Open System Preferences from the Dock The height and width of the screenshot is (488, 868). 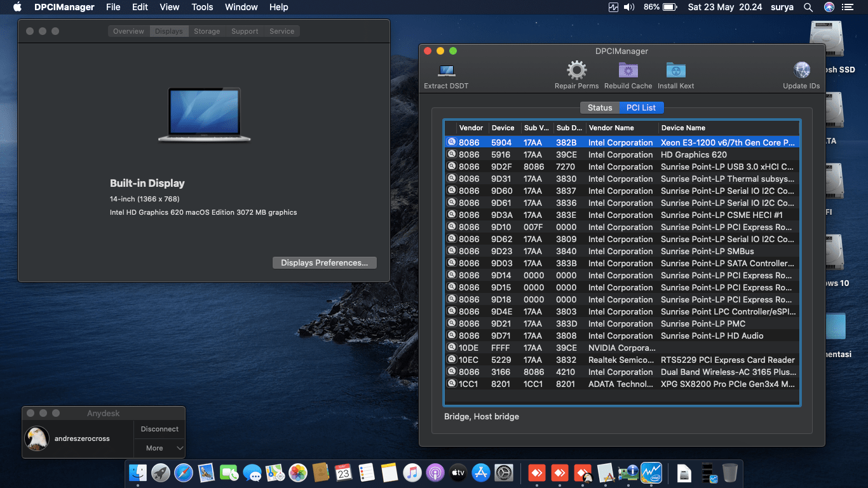tap(504, 473)
